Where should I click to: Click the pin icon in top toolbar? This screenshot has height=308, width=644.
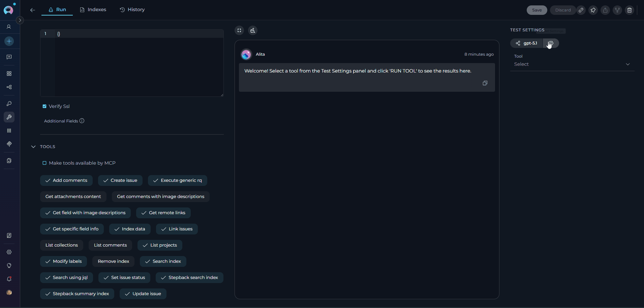pos(593,10)
